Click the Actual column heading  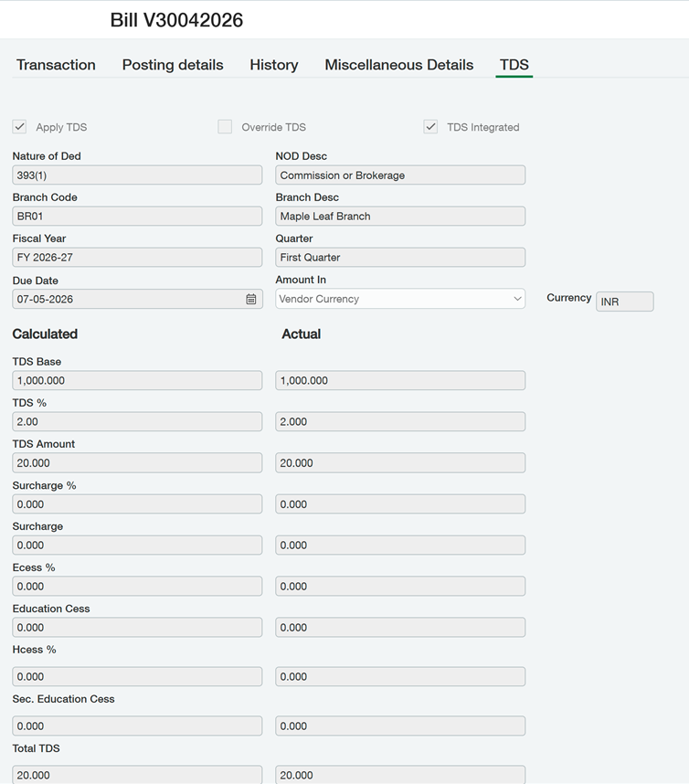[x=301, y=334]
